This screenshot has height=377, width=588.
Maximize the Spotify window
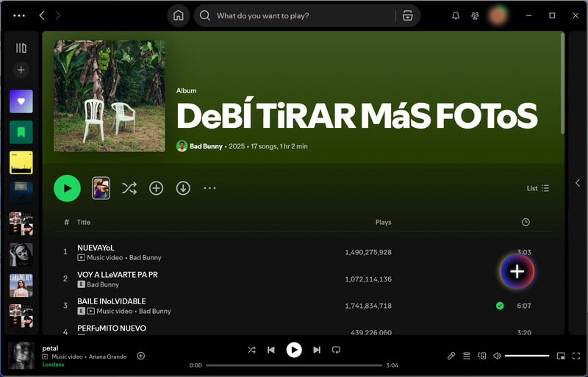tap(552, 15)
